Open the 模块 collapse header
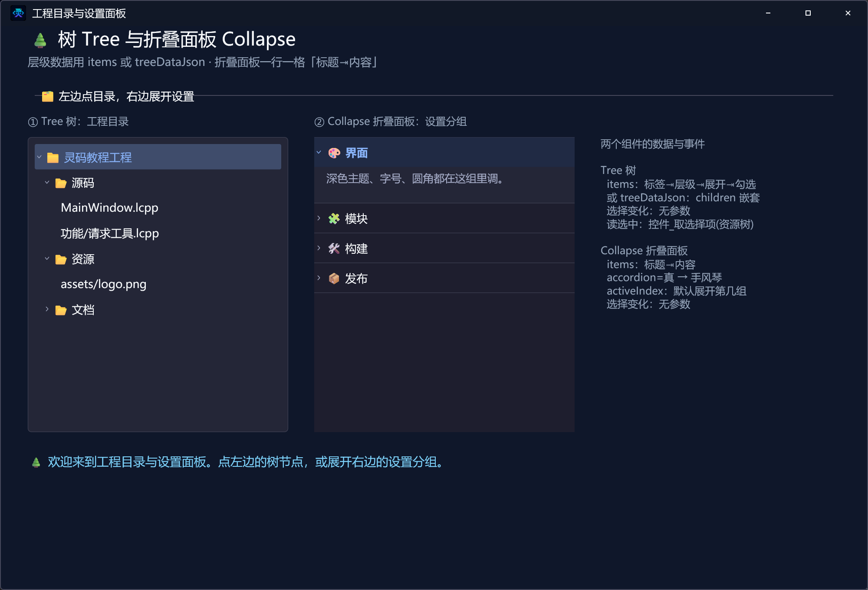The width and height of the screenshot is (868, 590). point(444,219)
